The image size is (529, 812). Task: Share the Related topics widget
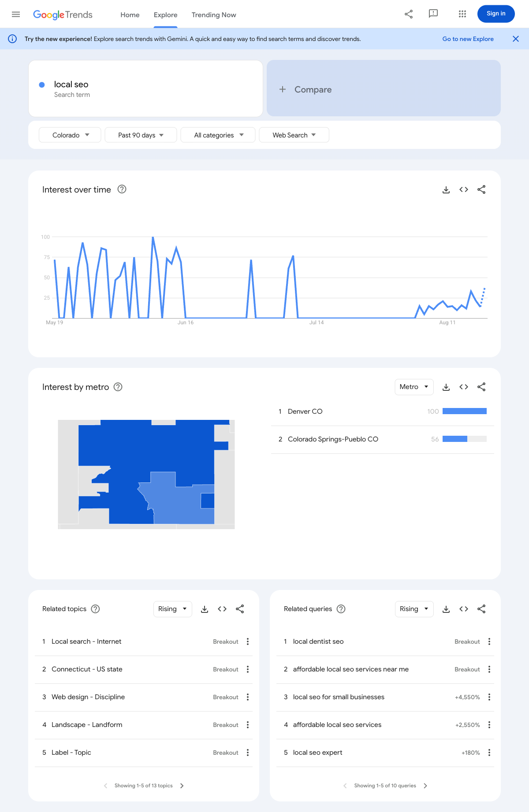[x=240, y=609]
